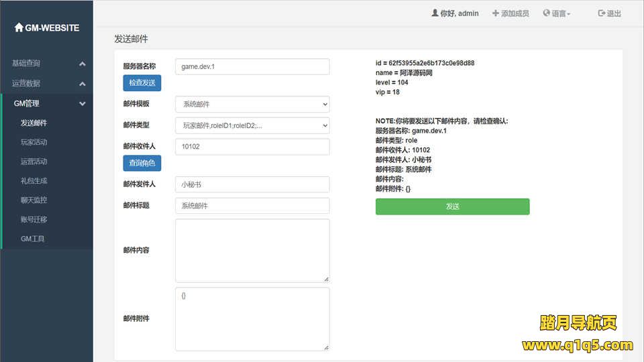Open the 聊天监控 page
The height and width of the screenshot is (362, 644).
(34, 200)
